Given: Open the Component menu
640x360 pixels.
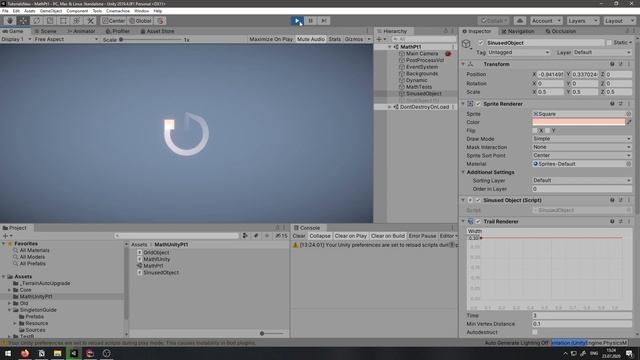Looking at the screenshot, I should 77,11.
